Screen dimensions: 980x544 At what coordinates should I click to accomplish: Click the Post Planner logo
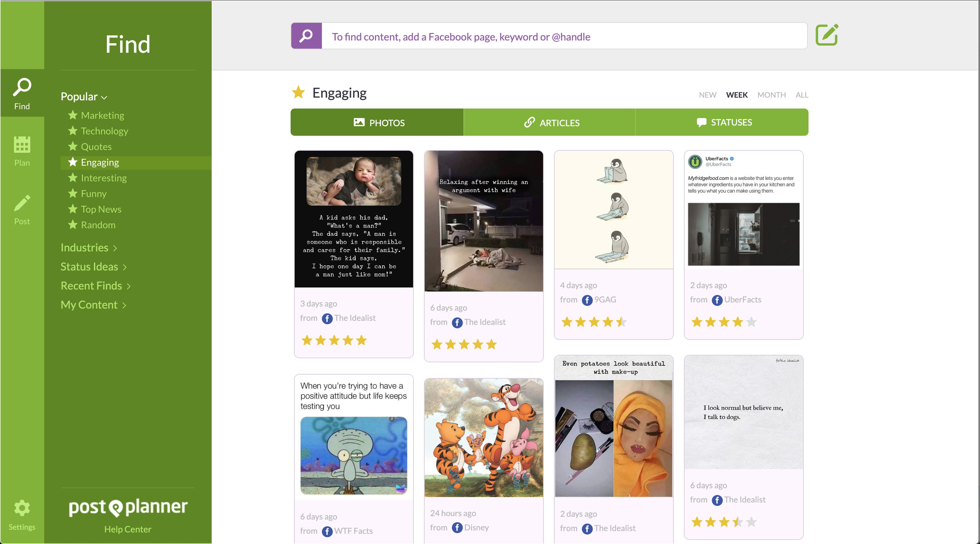[128, 507]
